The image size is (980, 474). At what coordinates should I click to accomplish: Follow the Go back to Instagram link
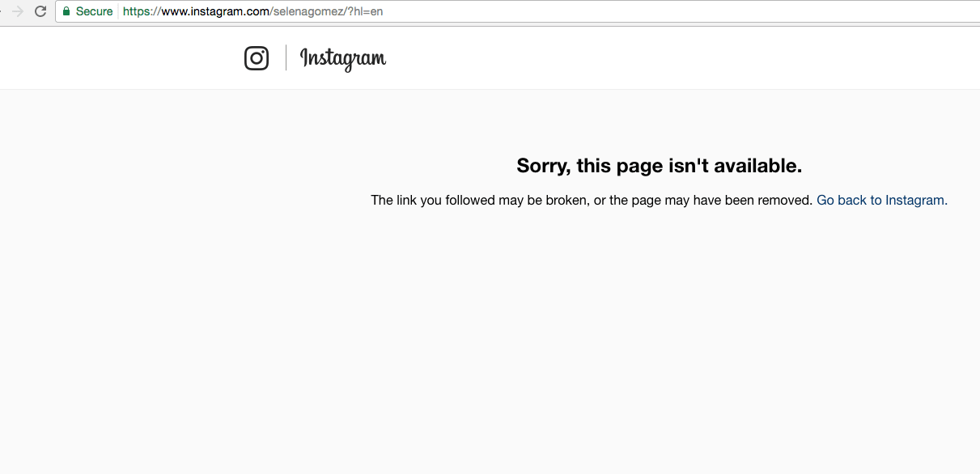click(880, 200)
